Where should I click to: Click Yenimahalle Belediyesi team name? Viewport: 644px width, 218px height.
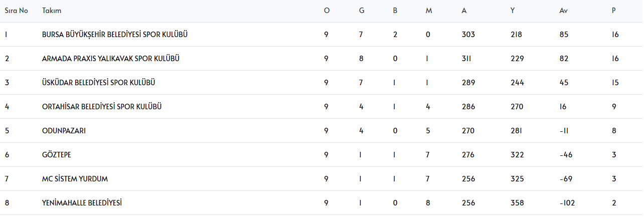(x=82, y=203)
